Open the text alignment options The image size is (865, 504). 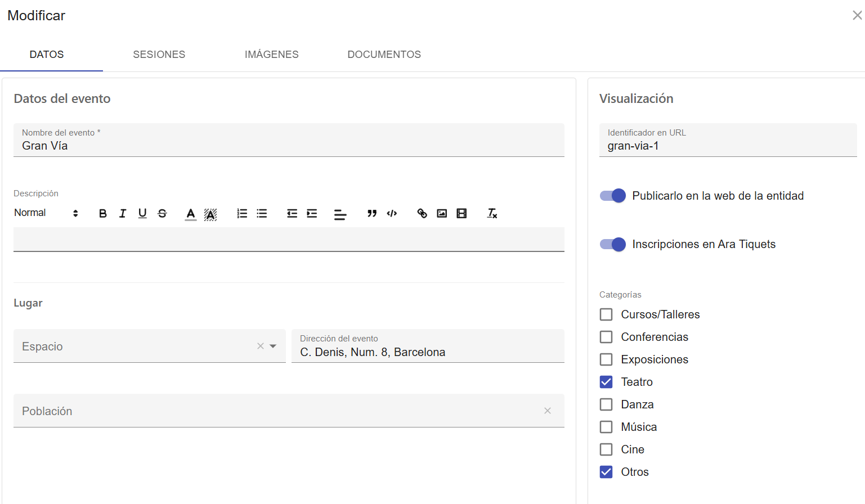pyautogui.click(x=340, y=214)
